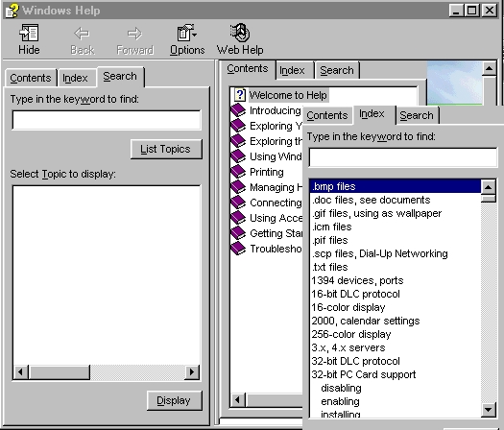Click the contents tree left scroll arrow
Screen dimensions: 504x430
pyautogui.click(x=238, y=400)
